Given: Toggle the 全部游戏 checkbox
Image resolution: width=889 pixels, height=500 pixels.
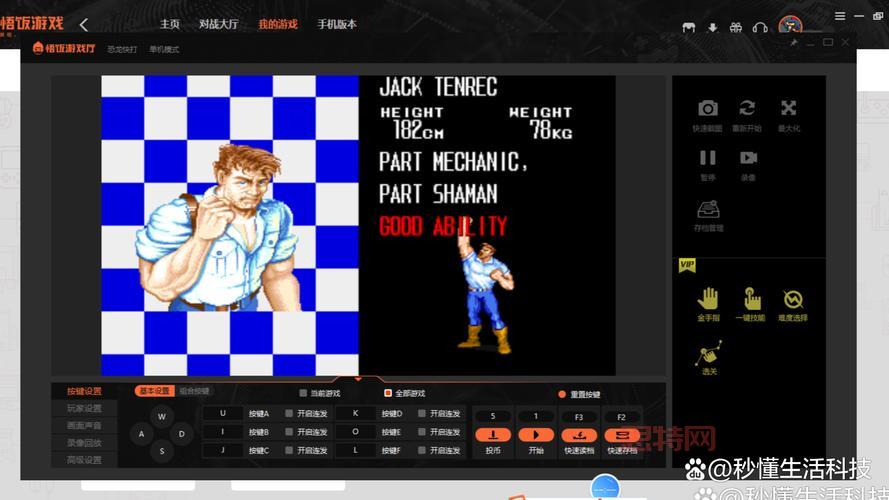Looking at the screenshot, I should [388, 393].
